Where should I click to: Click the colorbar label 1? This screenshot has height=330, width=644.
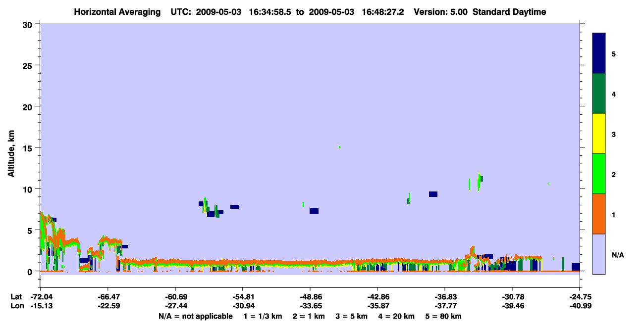(x=614, y=214)
